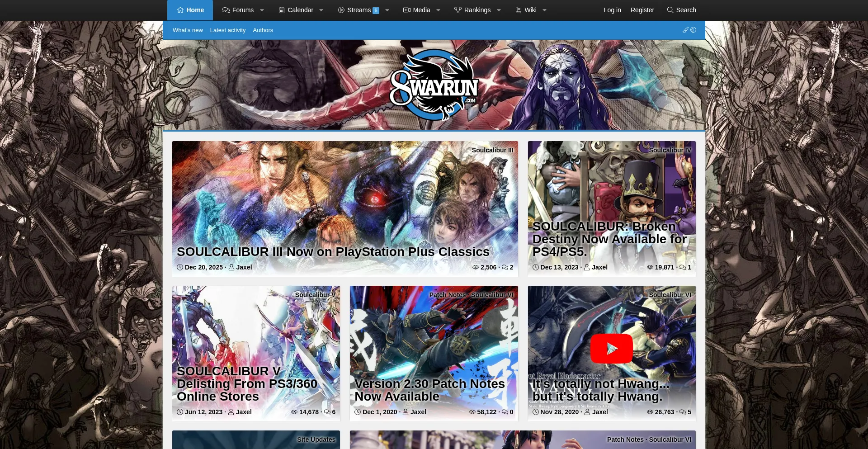Go to the Home tab
Viewport: 868px width, 449px height.
(x=190, y=10)
